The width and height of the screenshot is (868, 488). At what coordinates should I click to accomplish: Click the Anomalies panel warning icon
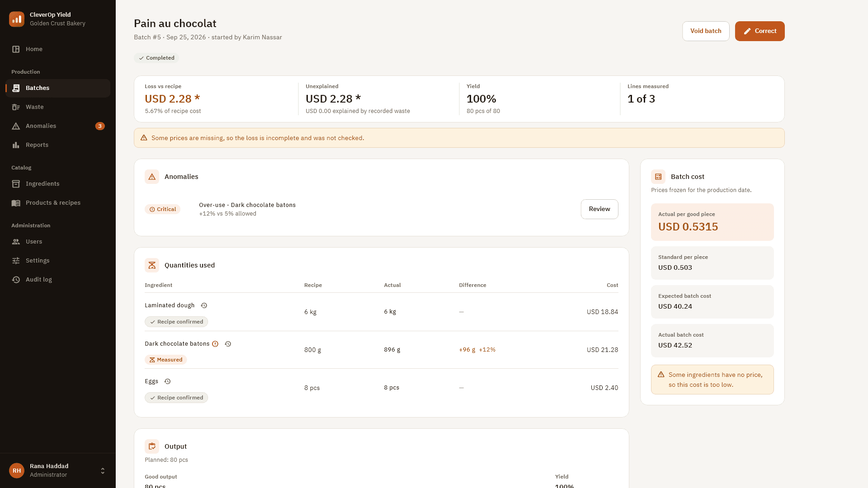tap(152, 177)
